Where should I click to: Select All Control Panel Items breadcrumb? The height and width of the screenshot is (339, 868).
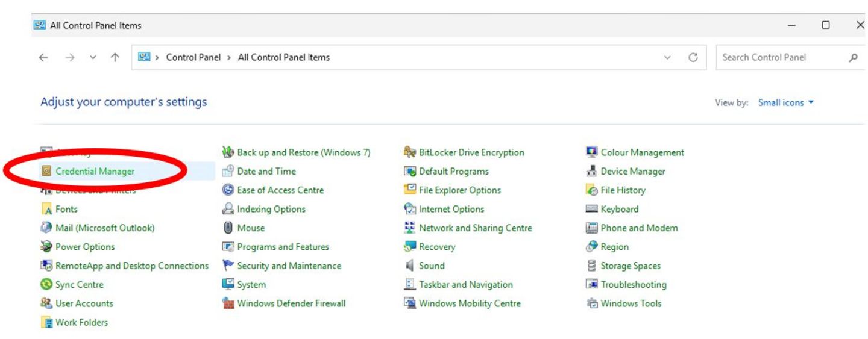click(283, 58)
